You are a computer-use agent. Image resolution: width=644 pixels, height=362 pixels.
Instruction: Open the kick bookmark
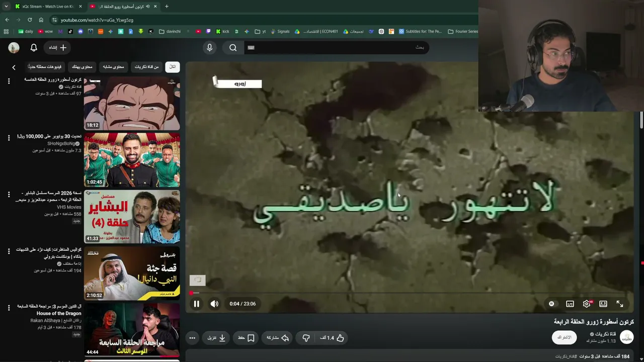click(222, 31)
